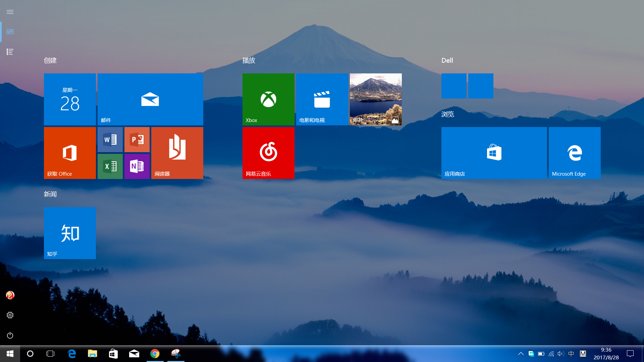The image size is (644, 362).
Task: Open the volume control in the tray
Action: (x=561, y=354)
